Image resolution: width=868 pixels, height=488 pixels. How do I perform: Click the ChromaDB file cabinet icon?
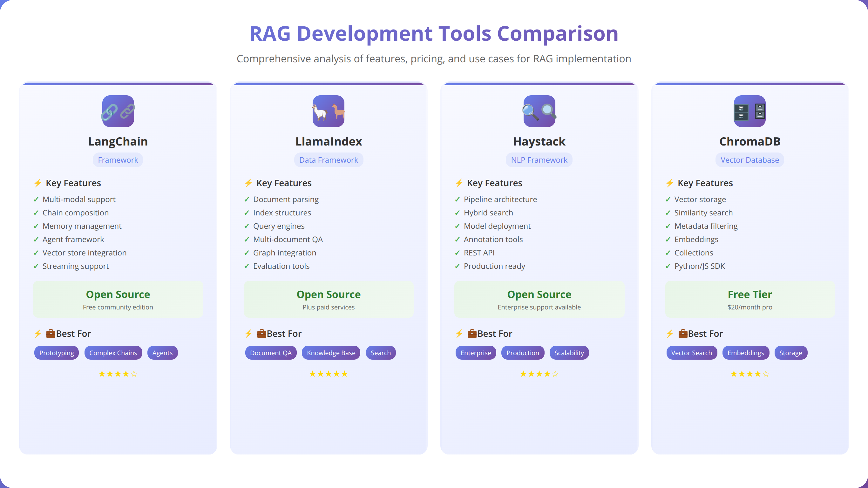click(750, 111)
